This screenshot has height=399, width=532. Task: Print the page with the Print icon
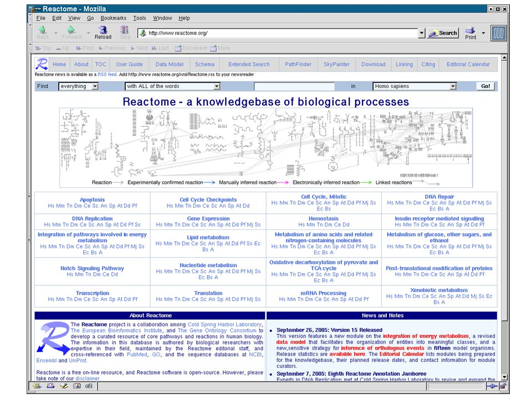pos(470,33)
